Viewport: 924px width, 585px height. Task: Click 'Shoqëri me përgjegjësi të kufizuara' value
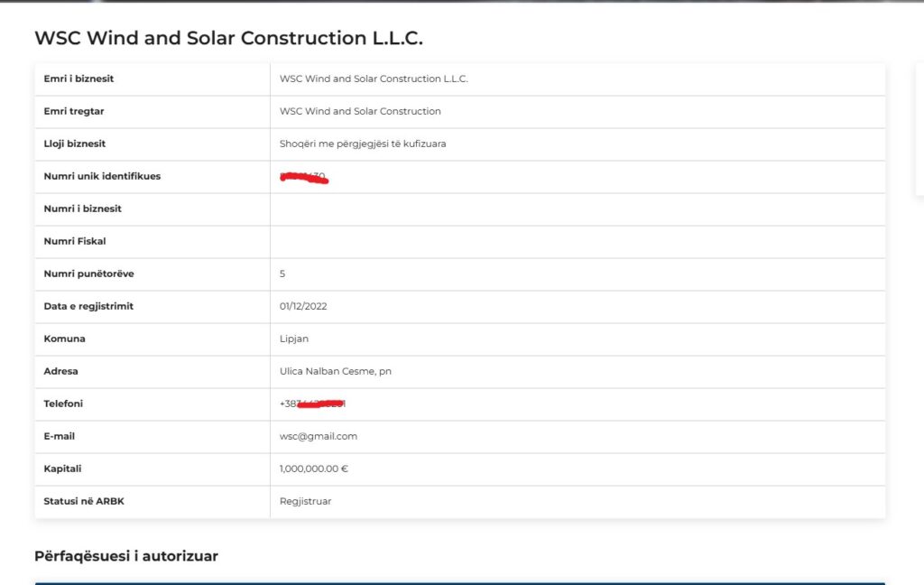click(363, 144)
